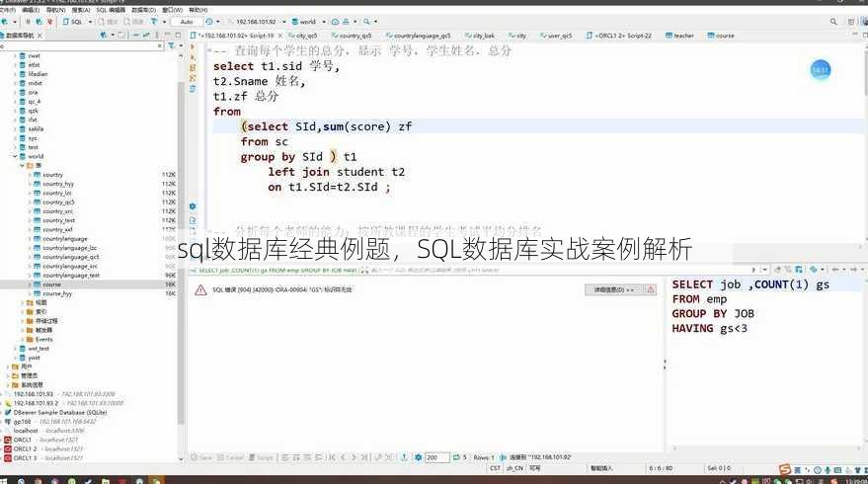Screen dimensions: 868x484
Task: Click the ORCL1 connection red icon
Action: click(8, 440)
